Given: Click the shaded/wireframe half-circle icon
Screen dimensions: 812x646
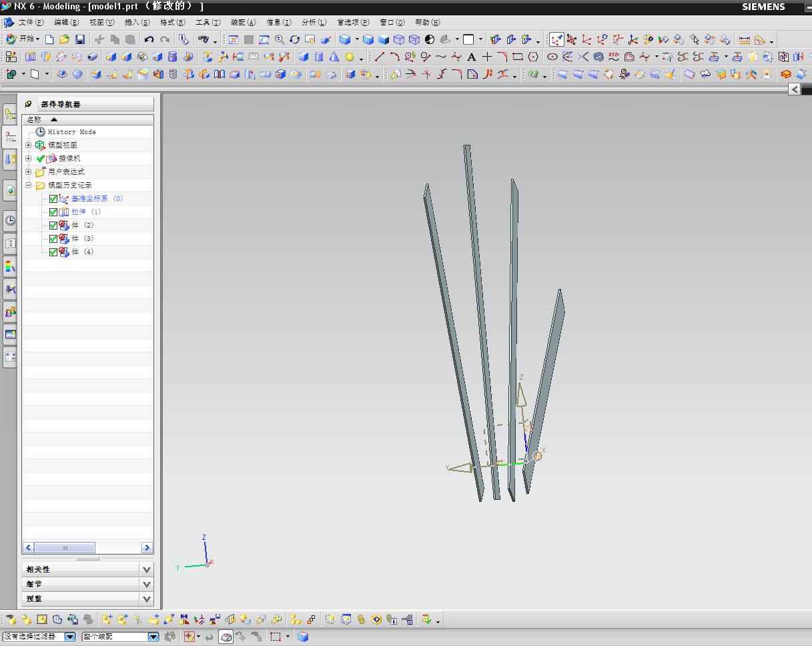Looking at the screenshot, I should [x=430, y=39].
